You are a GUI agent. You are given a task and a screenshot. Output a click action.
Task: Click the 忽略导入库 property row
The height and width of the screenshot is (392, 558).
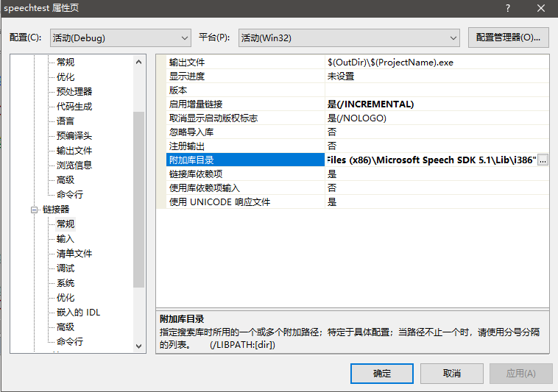(x=243, y=132)
